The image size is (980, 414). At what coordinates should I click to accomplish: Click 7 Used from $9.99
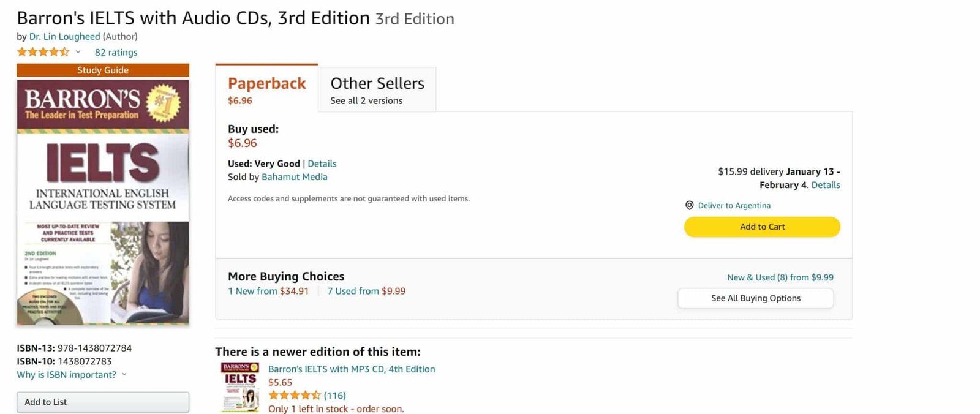tap(366, 291)
